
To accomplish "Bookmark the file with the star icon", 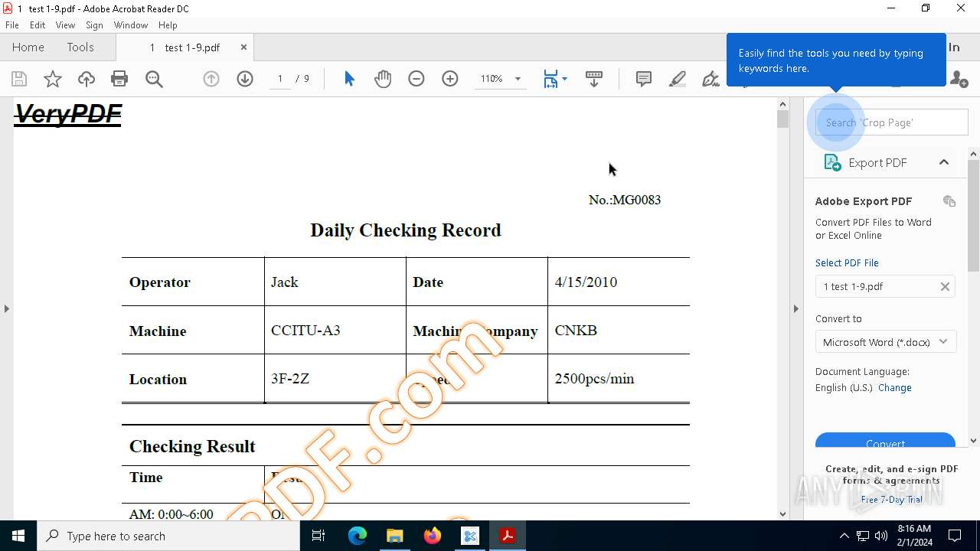I will 53,79.
